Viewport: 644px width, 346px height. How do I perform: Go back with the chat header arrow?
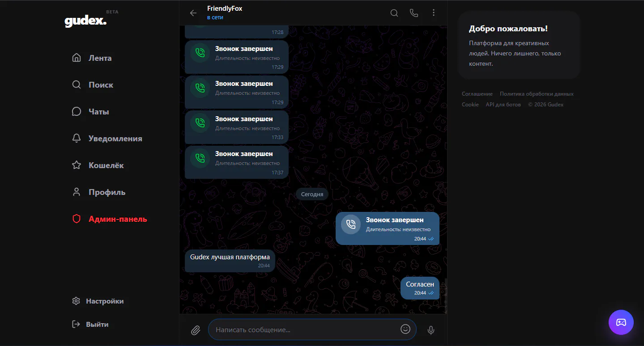click(x=193, y=13)
